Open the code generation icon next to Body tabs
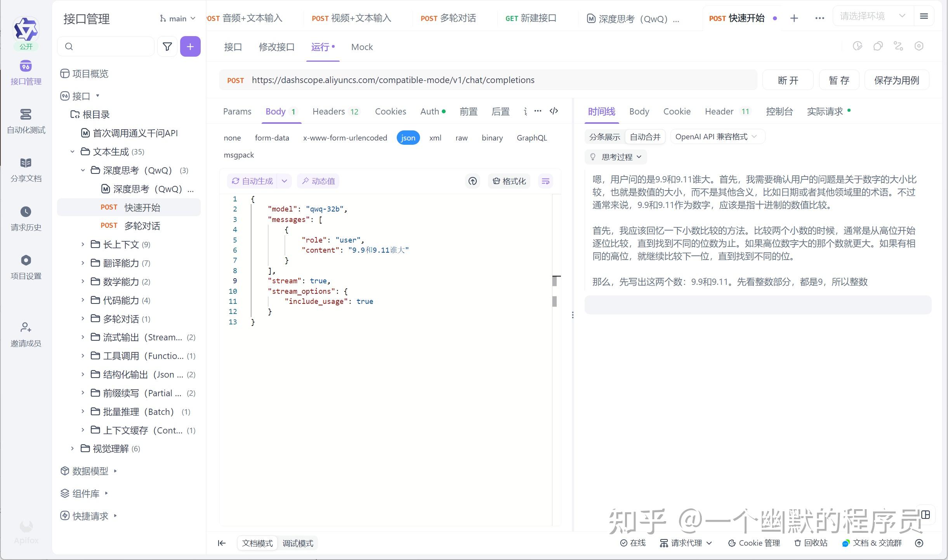This screenshot has width=948, height=560. tap(554, 111)
